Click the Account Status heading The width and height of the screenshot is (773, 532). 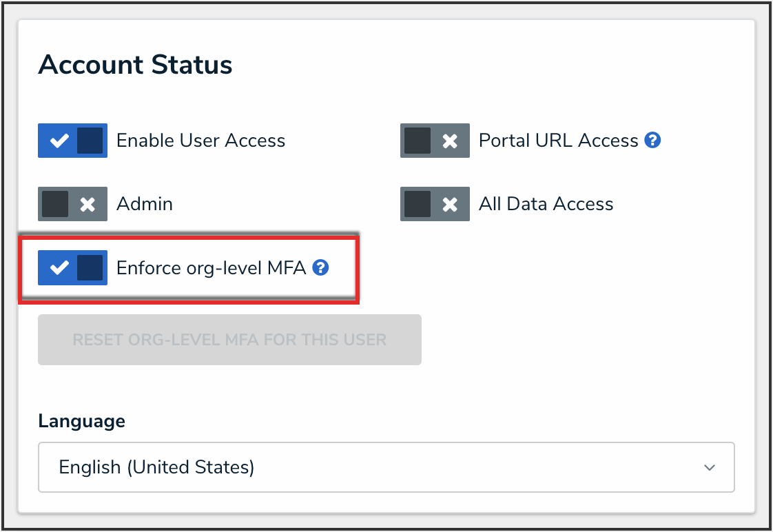[x=135, y=65]
